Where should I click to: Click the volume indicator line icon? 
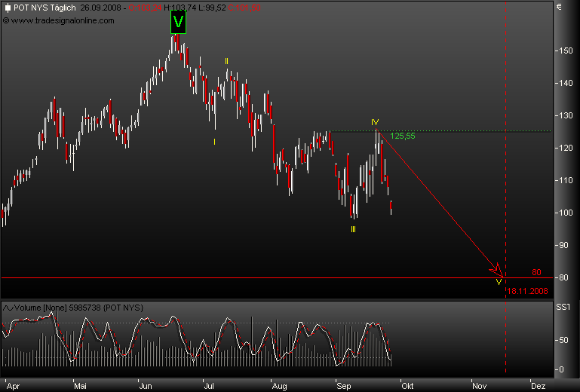8,308
